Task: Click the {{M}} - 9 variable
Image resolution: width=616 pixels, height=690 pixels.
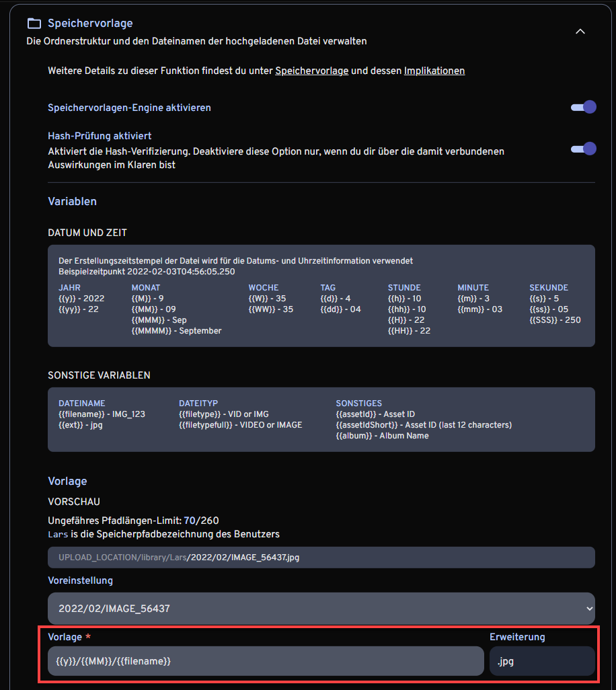Action: (x=147, y=299)
